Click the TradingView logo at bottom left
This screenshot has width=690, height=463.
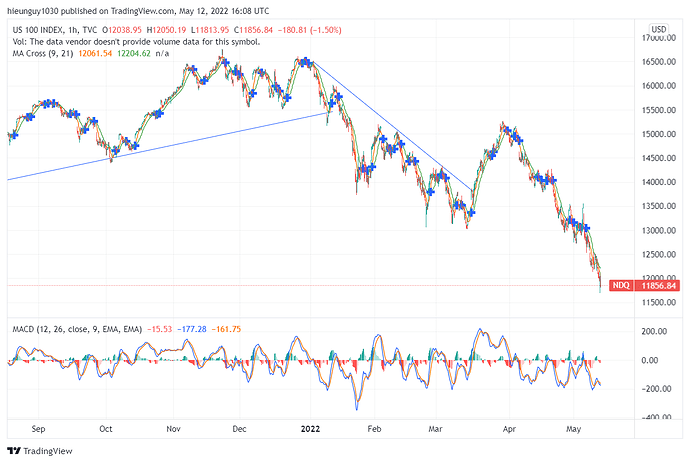coord(43,450)
